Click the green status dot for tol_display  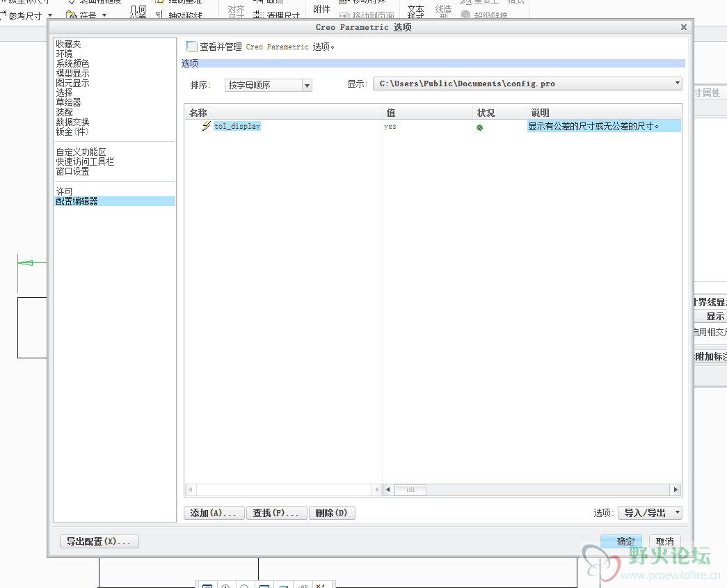click(479, 127)
